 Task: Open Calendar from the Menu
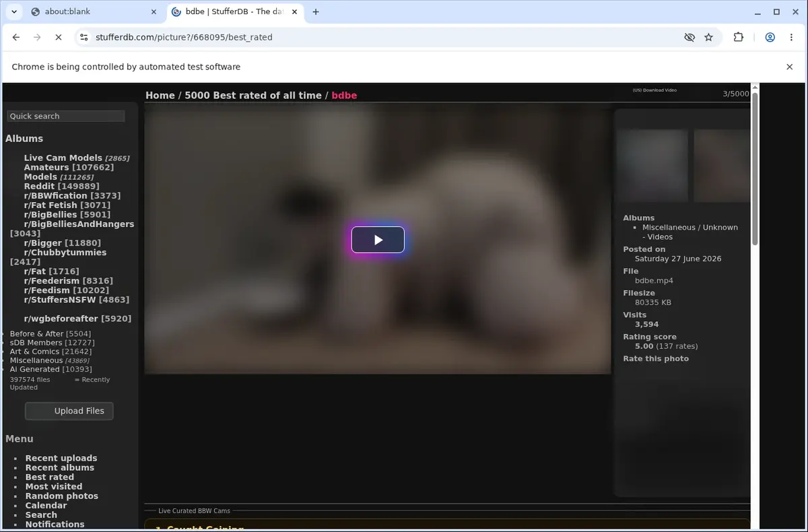[46, 505]
